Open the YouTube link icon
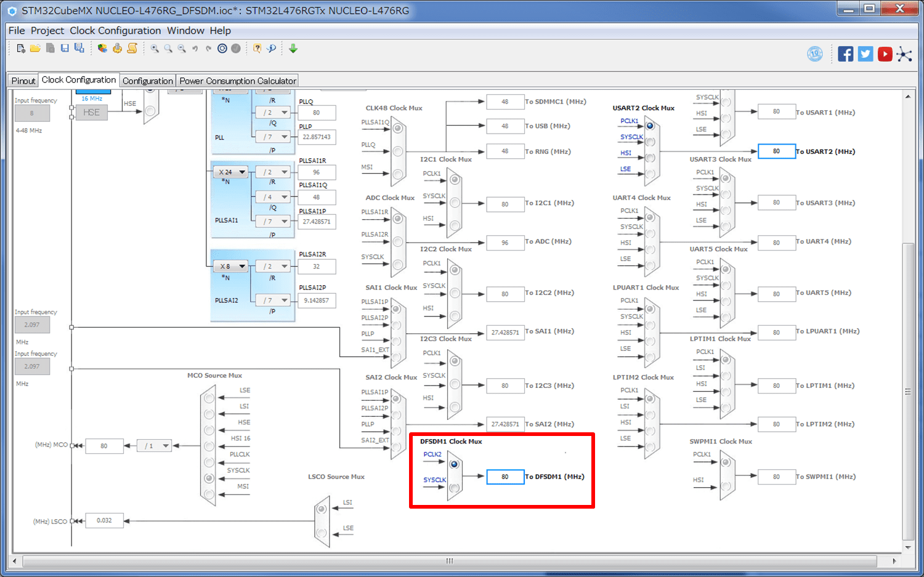The height and width of the screenshot is (577, 924). [885, 54]
